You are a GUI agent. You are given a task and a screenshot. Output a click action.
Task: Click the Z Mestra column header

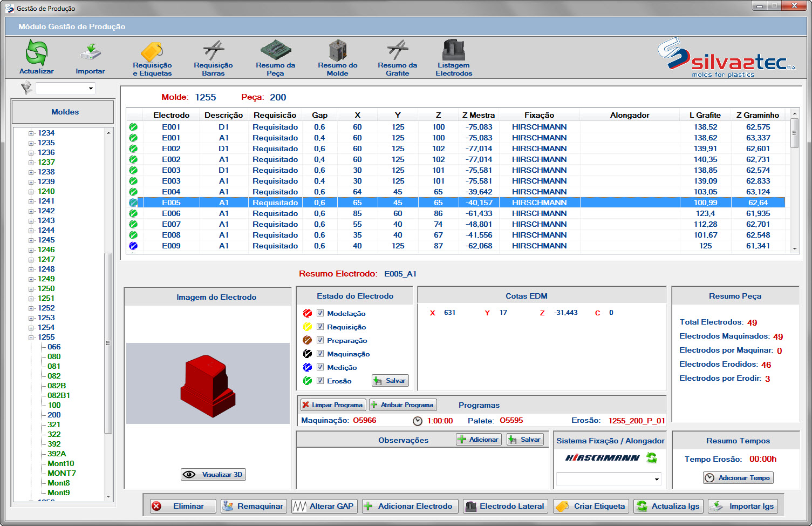click(478, 115)
